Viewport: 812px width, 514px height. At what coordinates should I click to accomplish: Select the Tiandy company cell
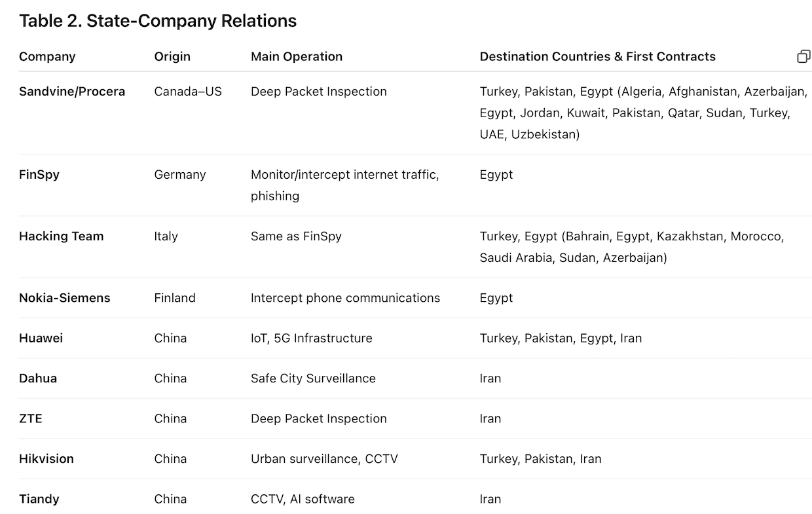[x=39, y=499]
